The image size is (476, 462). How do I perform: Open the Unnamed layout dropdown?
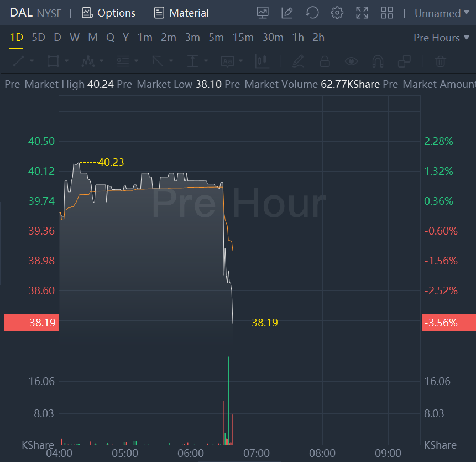(x=442, y=13)
